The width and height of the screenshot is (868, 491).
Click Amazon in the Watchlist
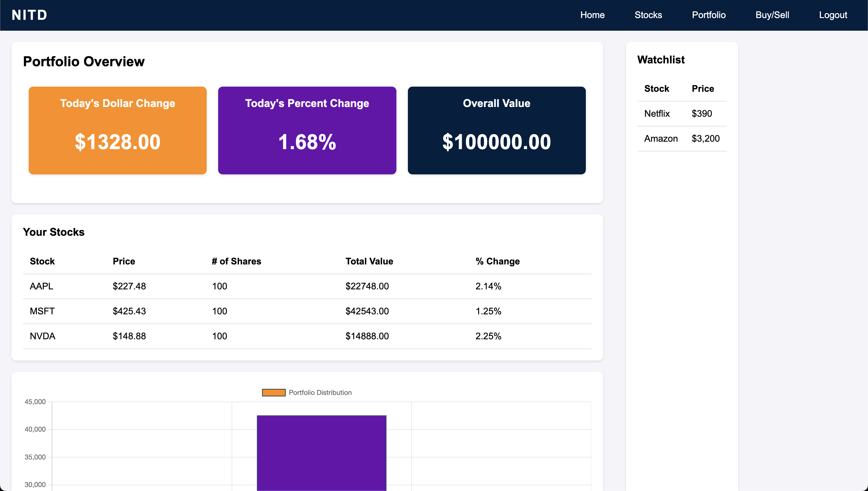[x=660, y=139]
